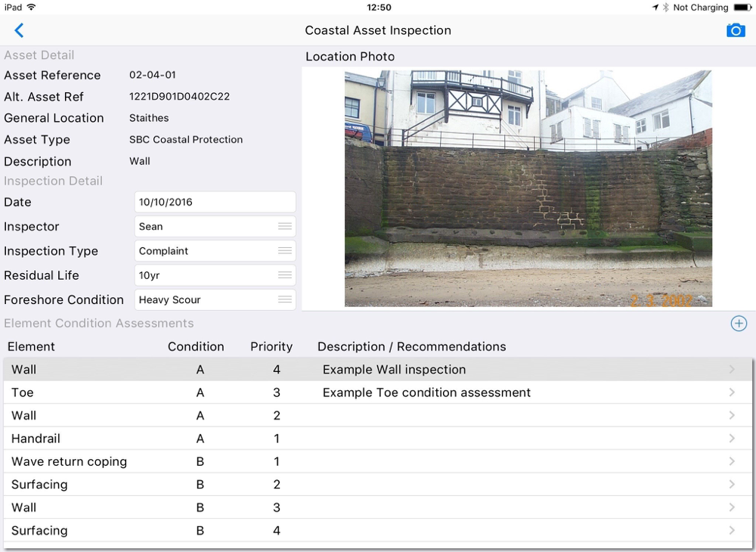This screenshot has width=756, height=552.
Task: Edit the Date field 10/10/2016
Action: click(x=215, y=202)
